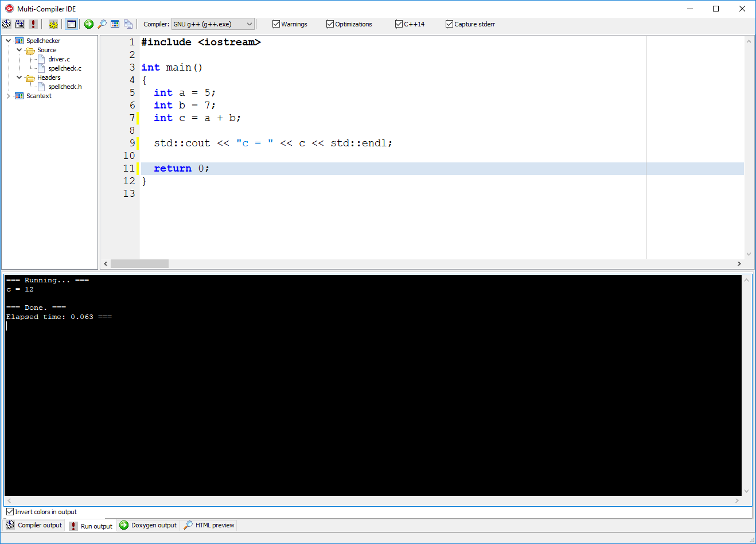Open driver.c in the project tree
The image size is (756, 544).
click(59, 59)
